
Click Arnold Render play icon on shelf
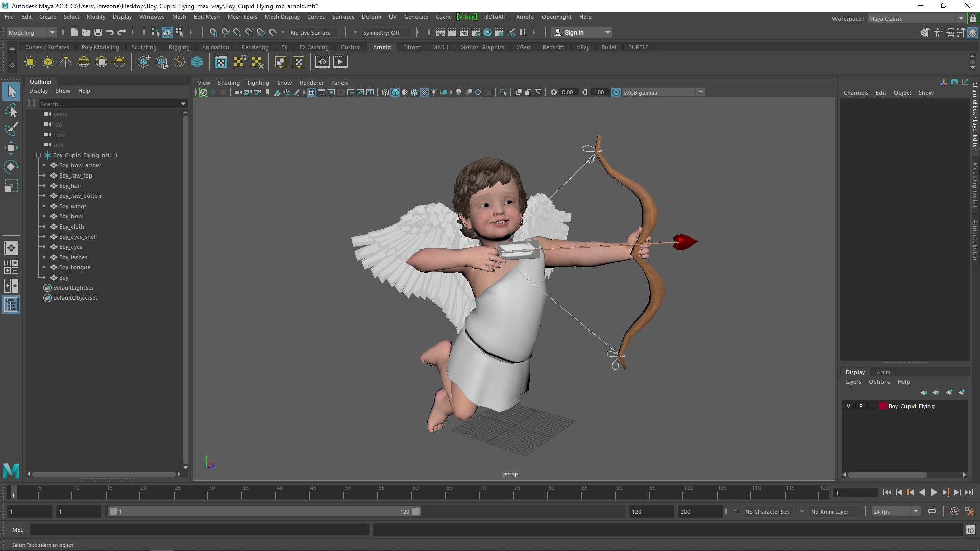(340, 62)
